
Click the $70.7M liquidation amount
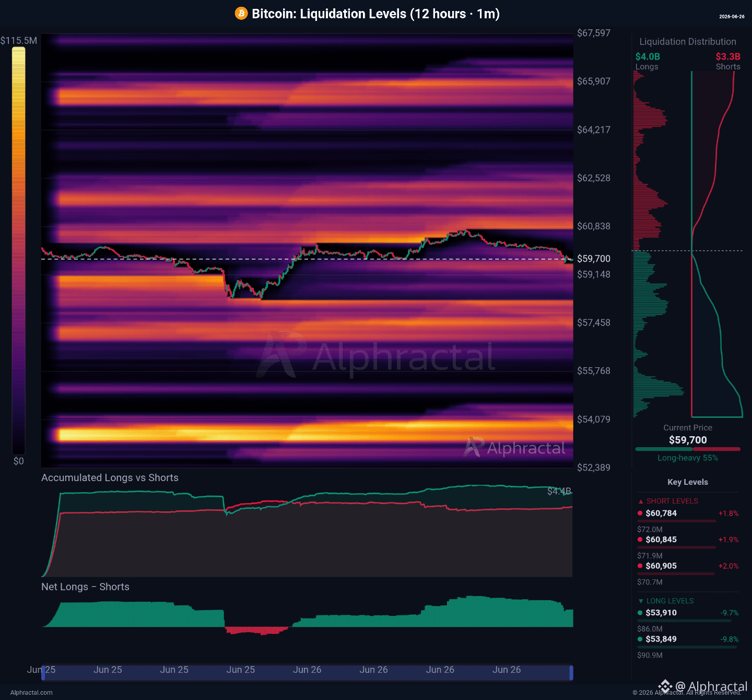pyautogui.click(x=650, y=582)
